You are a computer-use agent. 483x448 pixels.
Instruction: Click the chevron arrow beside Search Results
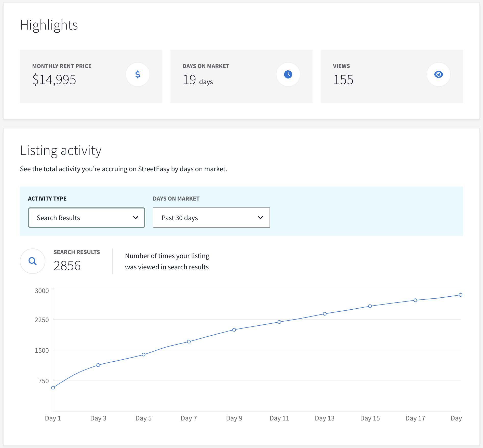[x=136, y=218]
